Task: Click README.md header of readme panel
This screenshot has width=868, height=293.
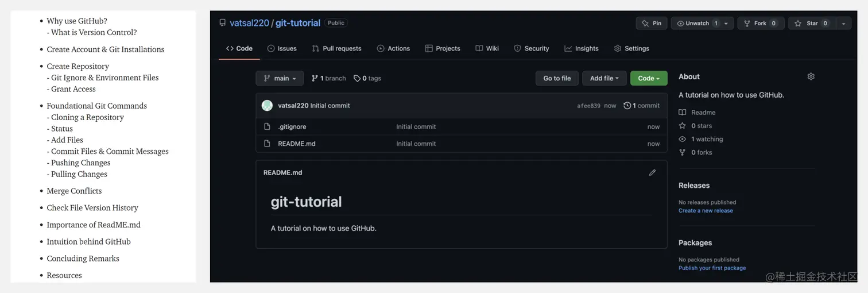Action: tap(282, 172)
